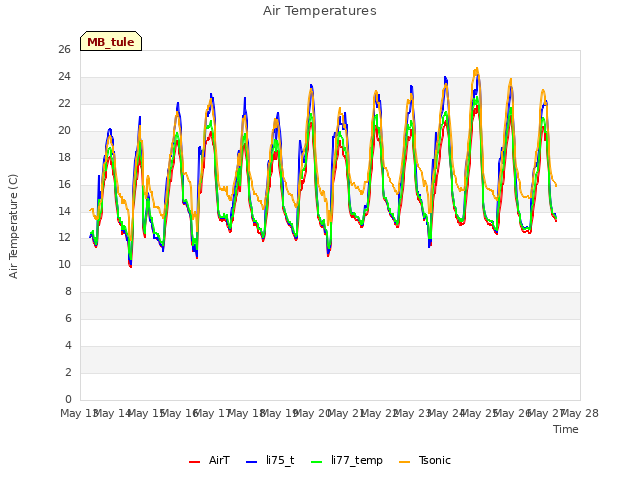Click the Air Temperatures chart title
Image resolution: width=640 pixels, height=480 pixels.
click(x=320, y=11)
